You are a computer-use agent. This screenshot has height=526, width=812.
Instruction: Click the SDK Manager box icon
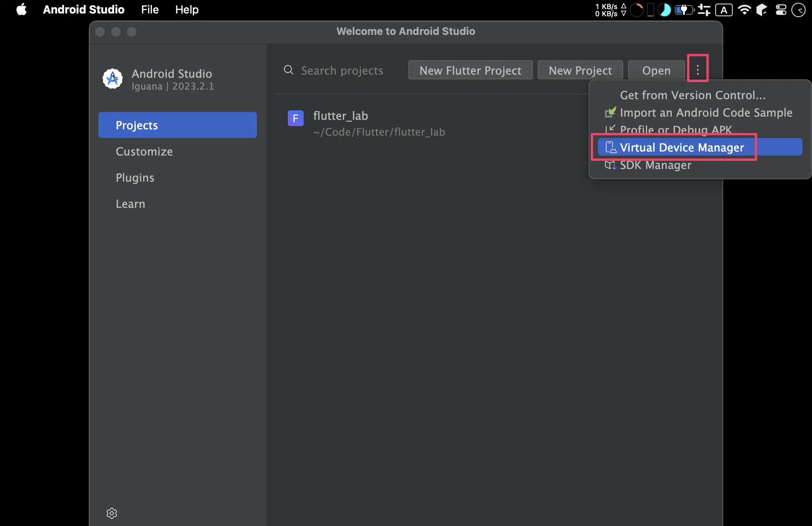pos(610,165)
